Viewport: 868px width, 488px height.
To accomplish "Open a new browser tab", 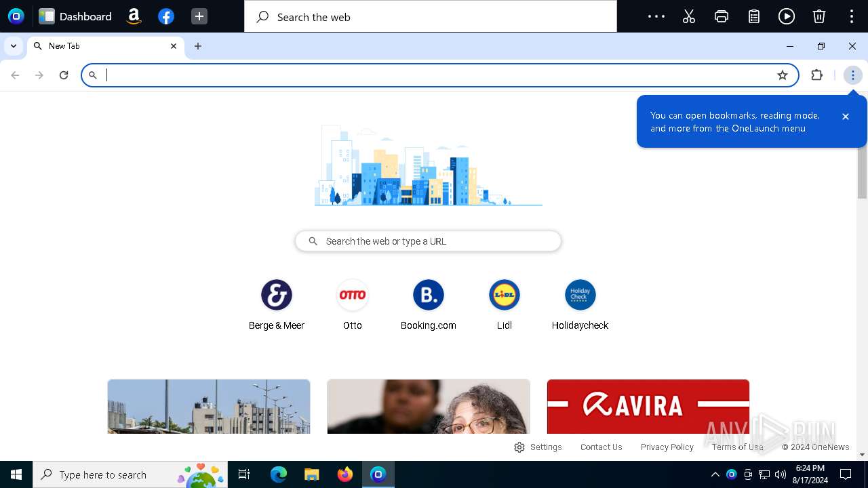I will [x=198, y=46].
